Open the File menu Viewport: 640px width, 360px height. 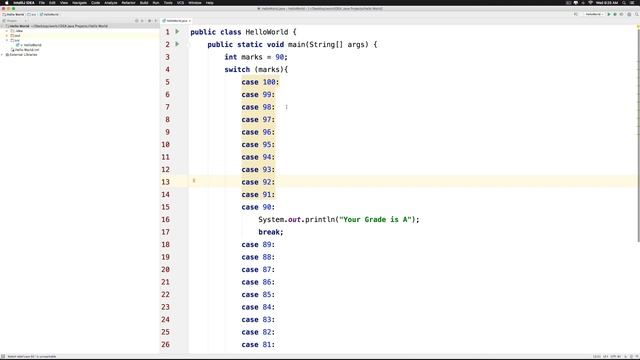tap(42, 2)
